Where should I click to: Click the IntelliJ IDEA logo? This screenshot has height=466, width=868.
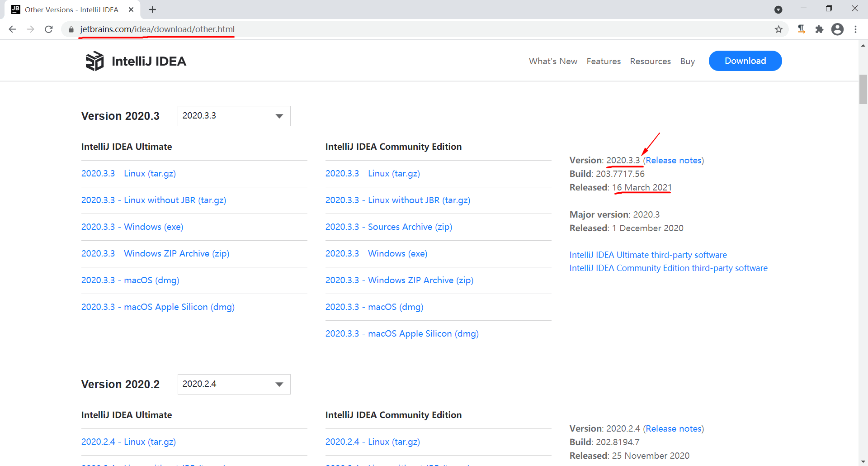(136, 61)
